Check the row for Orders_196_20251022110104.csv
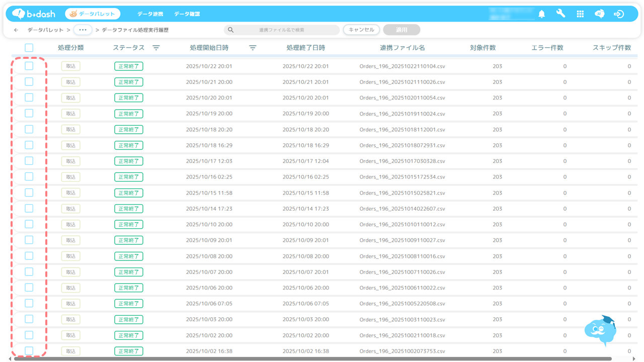The width and height of the screenshot is (644, 362). tap(29, 66)
